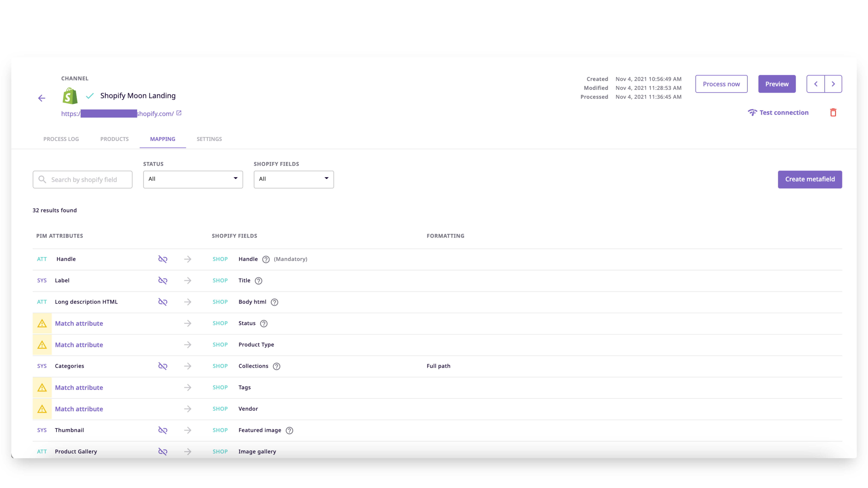Go to the previous channel with the left chevron

[816, 84]
